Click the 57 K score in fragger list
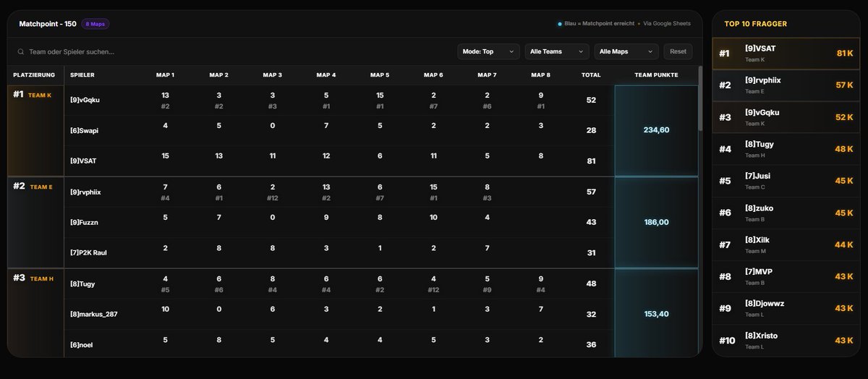This screenshot has height=379, width=868. 845,85
